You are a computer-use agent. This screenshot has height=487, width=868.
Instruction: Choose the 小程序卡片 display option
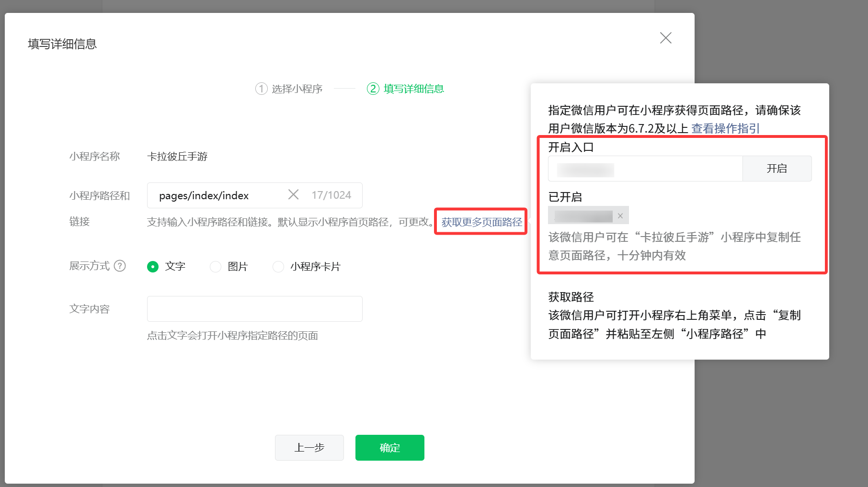point(278,266)
